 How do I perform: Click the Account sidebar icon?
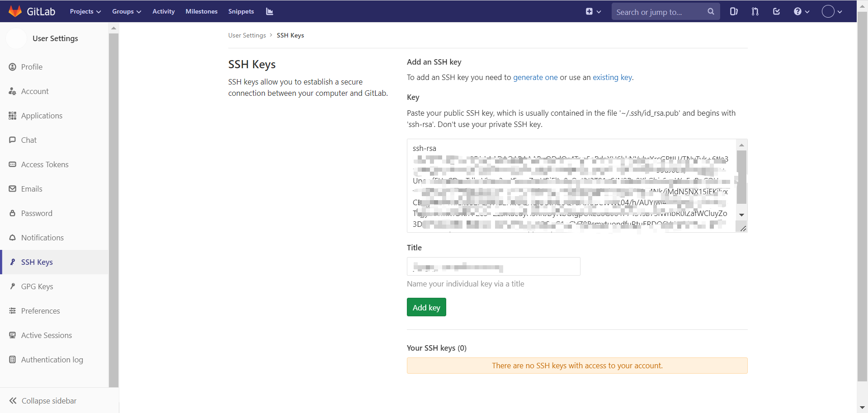click(13, 91)
